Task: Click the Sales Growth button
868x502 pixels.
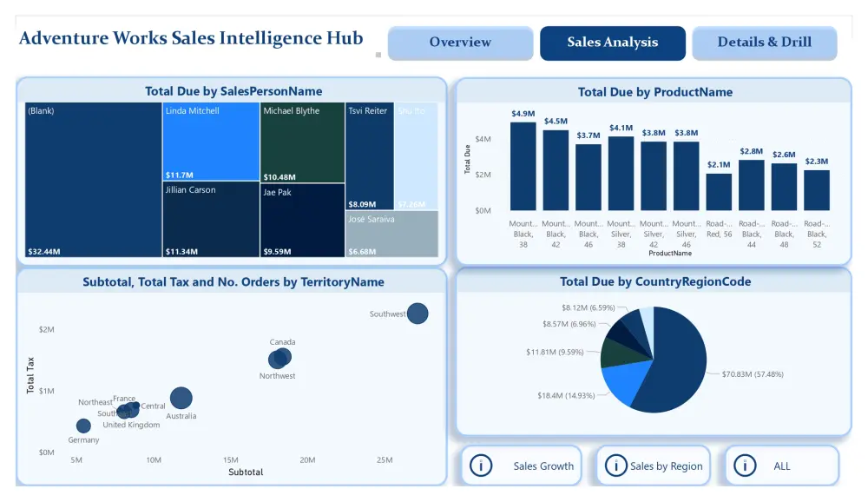Action: pyautogui.click(x=521, y=466)
